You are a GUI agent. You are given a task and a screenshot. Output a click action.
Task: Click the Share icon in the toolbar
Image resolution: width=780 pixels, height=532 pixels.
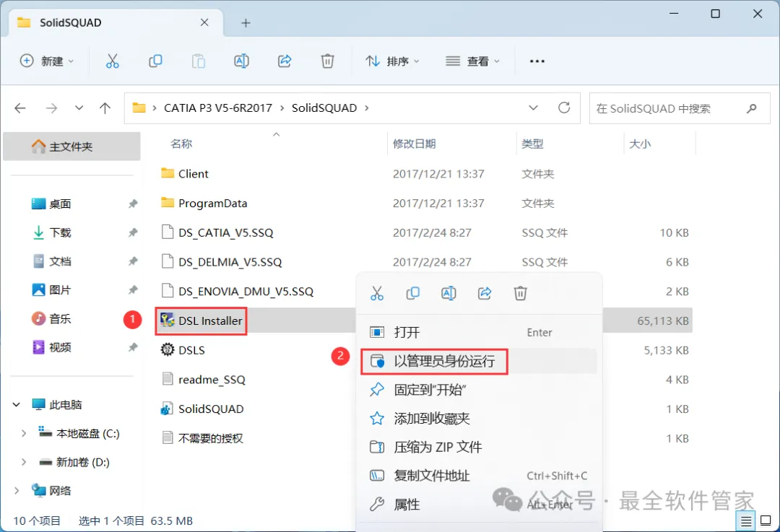285,61
